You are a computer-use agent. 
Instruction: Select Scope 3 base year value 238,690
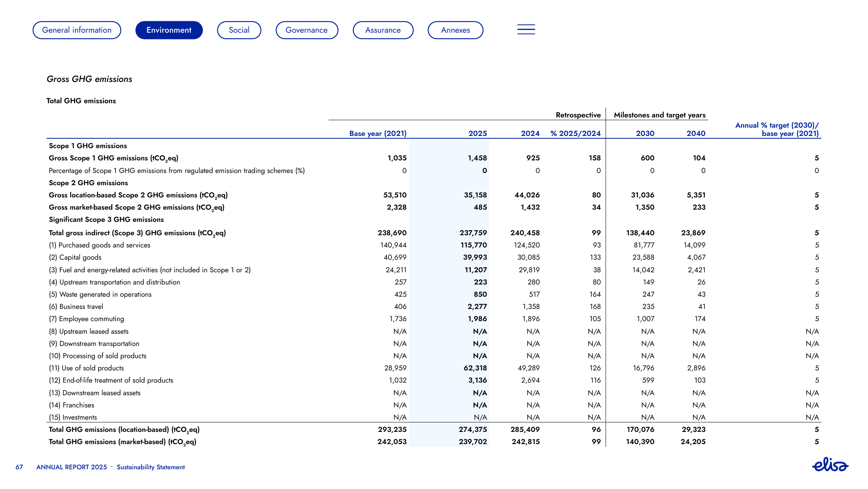coord(392,233)
